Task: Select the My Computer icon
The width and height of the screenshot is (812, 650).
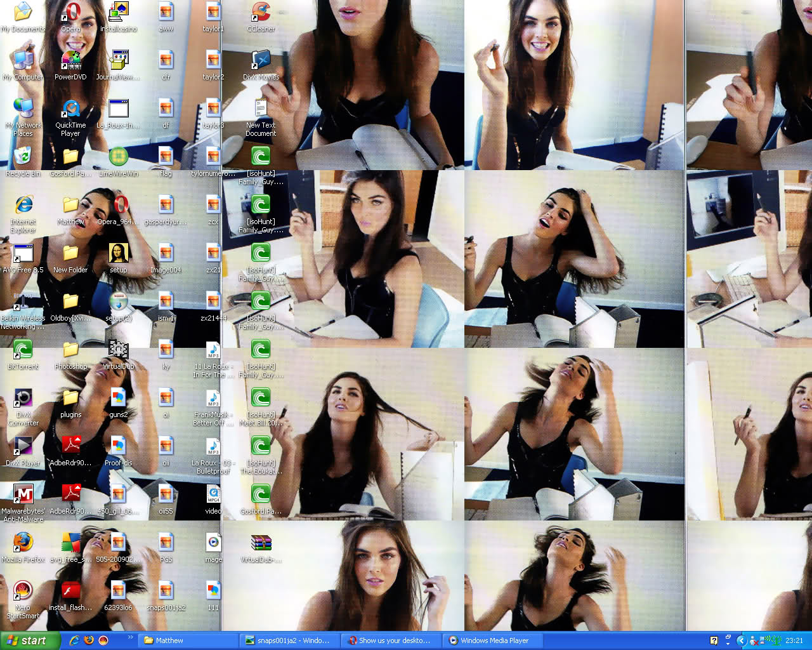Action: point(23,61)
